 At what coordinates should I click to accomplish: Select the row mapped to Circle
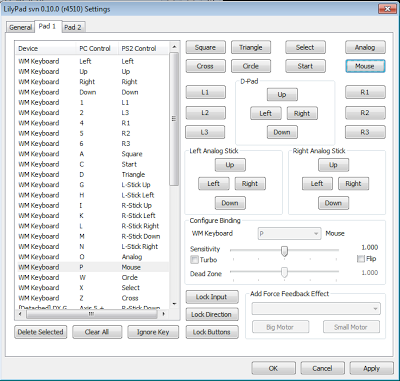[92, 278]
